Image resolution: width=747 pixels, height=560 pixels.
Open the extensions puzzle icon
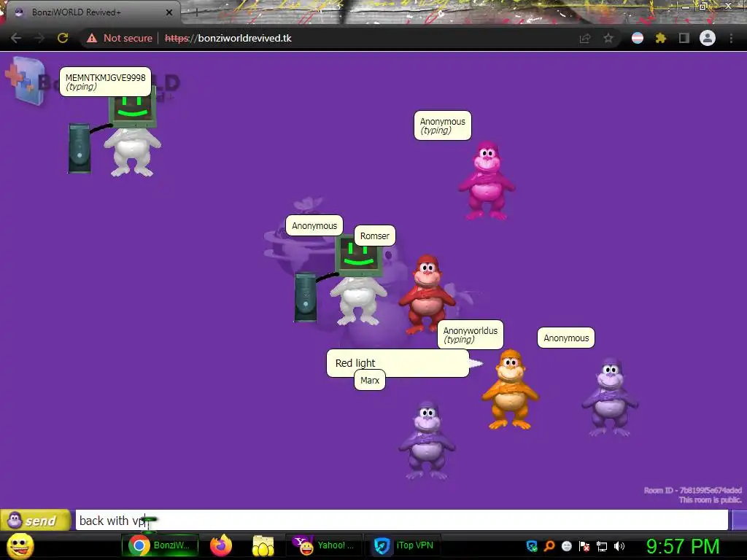click(x=660, y=38)
